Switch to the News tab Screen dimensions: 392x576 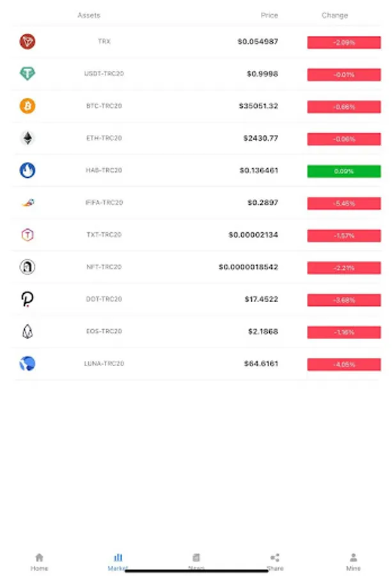(196, 562)
